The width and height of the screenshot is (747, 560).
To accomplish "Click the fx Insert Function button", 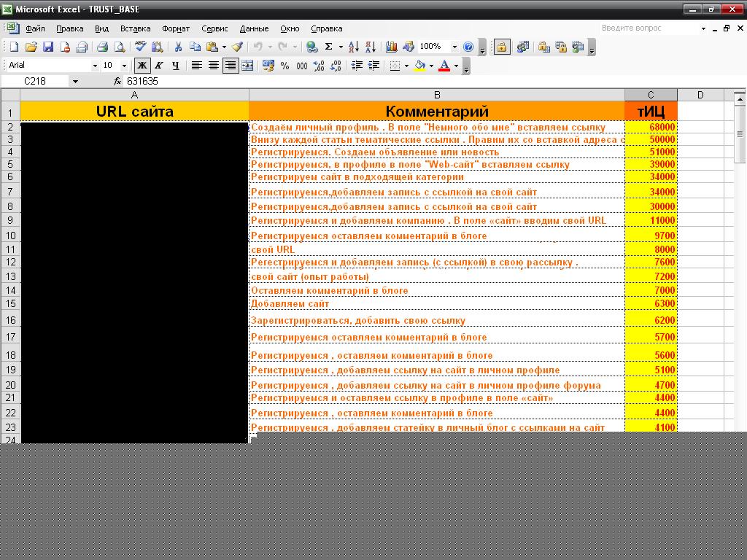I will (117, 82).
